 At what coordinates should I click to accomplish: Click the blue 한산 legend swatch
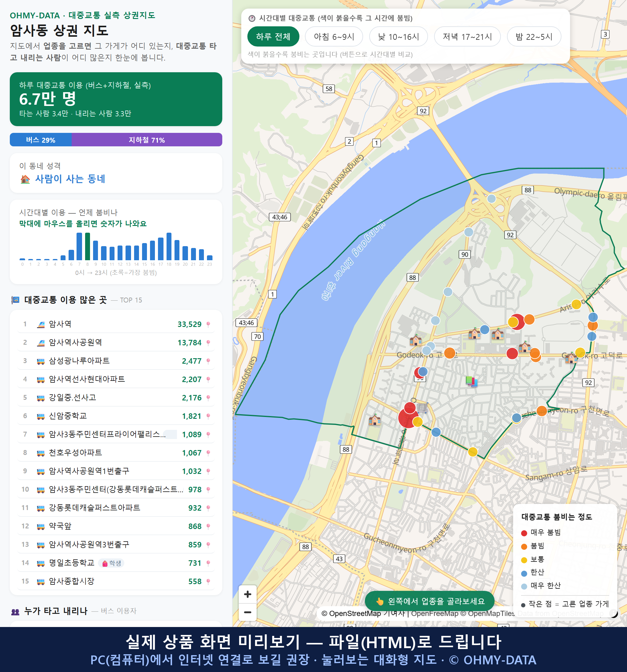tap(524, 573)
